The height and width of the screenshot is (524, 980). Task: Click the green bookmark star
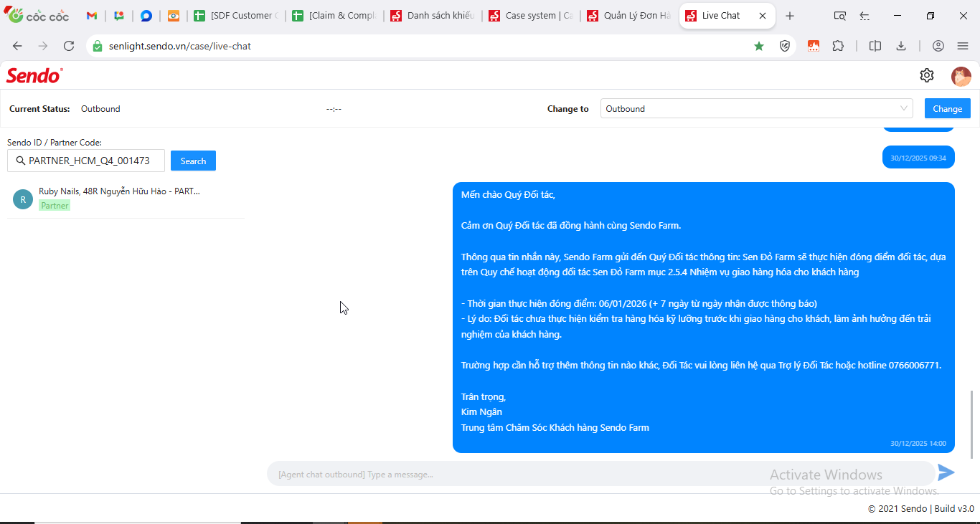[x=759, y=46]
